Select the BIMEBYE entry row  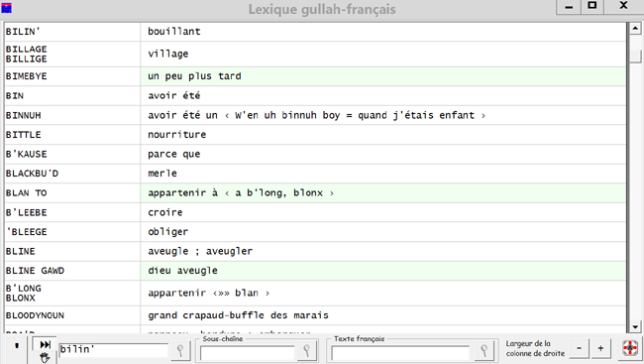tap(315, 76)
